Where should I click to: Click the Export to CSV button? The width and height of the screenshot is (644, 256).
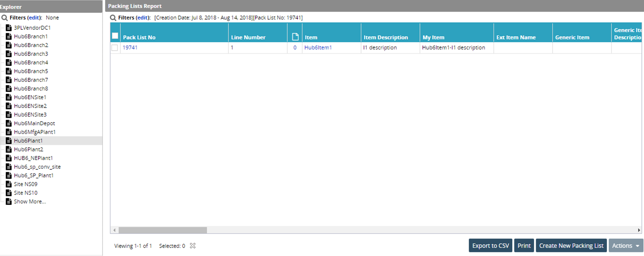point(491,246)
